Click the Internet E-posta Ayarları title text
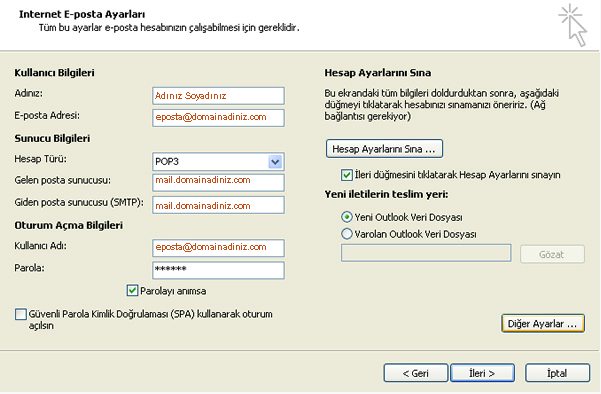Image resolution: width=601 pixels, height=394 pixels. click(x=82, y=15)
